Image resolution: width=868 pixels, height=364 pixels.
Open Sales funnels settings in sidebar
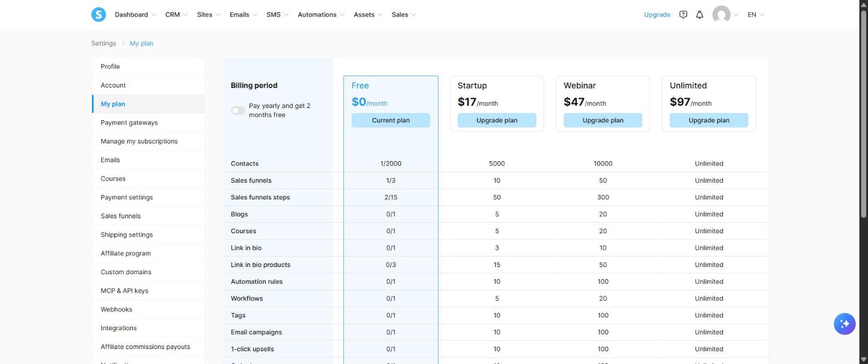148,216
